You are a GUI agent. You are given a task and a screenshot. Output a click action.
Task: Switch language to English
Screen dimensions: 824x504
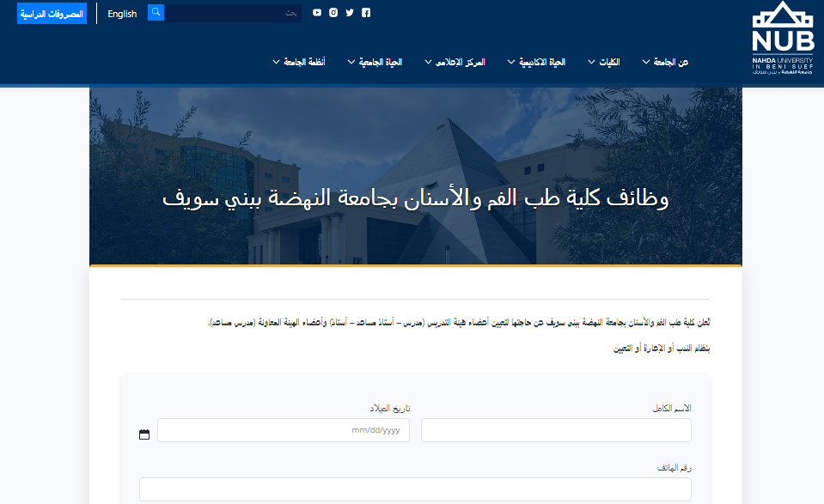(122, 14)
